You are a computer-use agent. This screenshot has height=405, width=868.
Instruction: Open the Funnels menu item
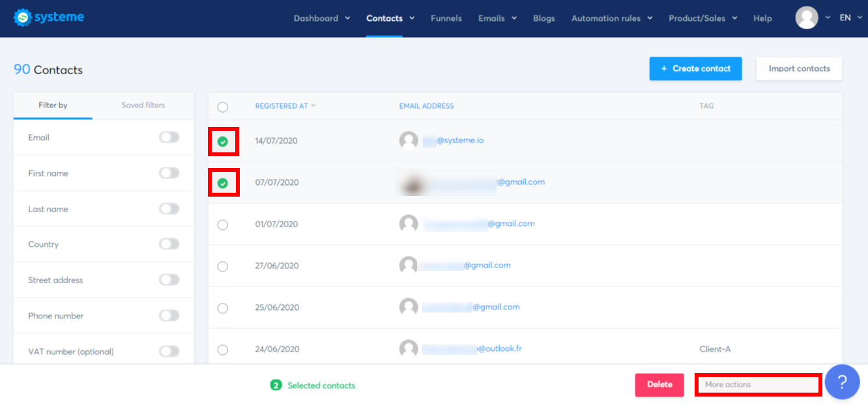click(446, 18)
